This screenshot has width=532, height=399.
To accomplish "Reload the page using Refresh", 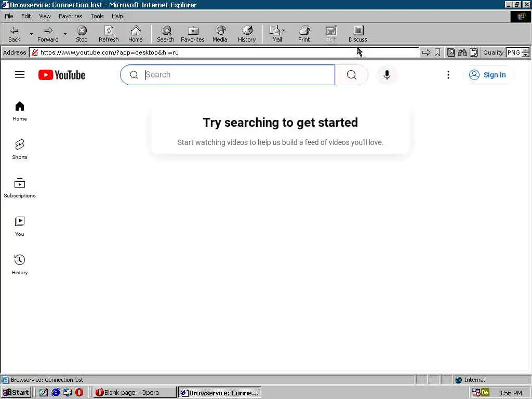I will [109, 34].
